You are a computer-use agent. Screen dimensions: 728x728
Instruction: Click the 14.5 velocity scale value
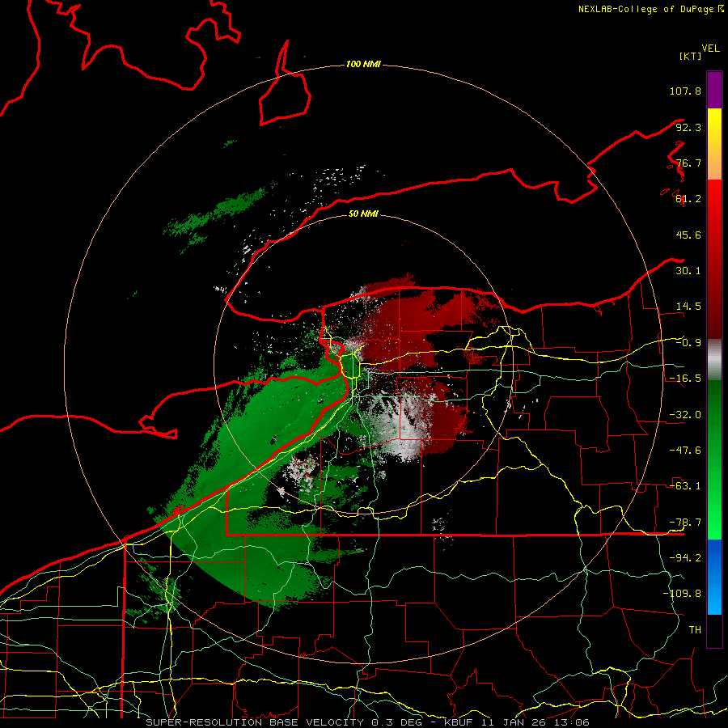tap(688, 307)
